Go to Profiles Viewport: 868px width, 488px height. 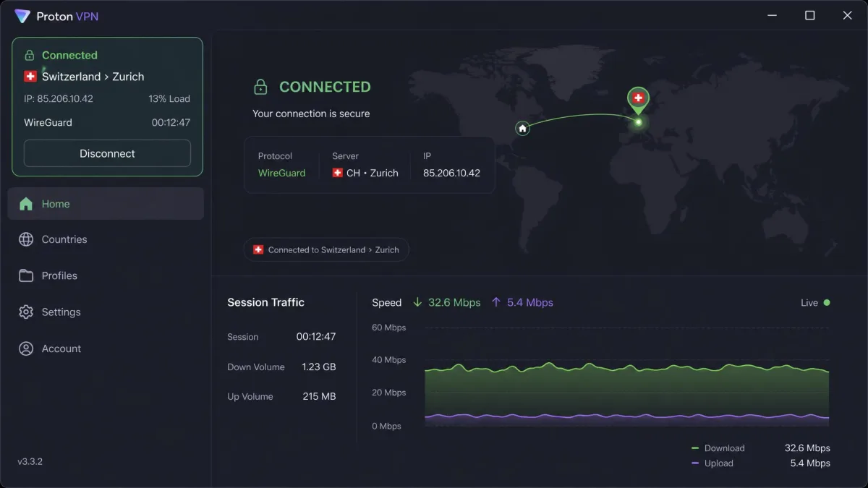(x=106, y=275)
